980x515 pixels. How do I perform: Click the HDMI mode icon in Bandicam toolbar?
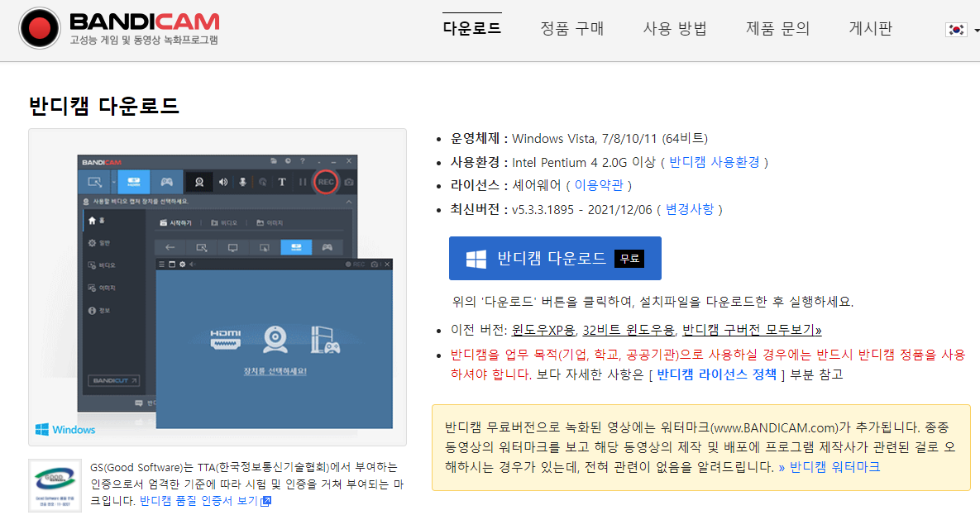tap(134, 182)
